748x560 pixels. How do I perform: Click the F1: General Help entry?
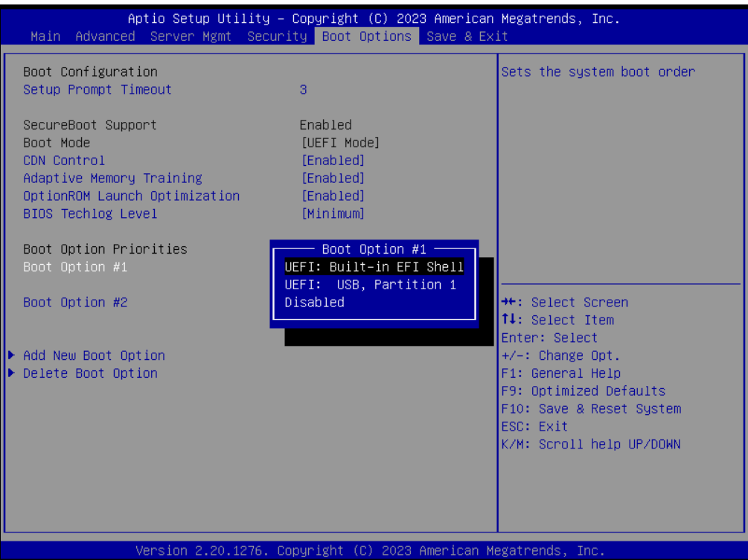pyautogui.click(x=561, y=373)
